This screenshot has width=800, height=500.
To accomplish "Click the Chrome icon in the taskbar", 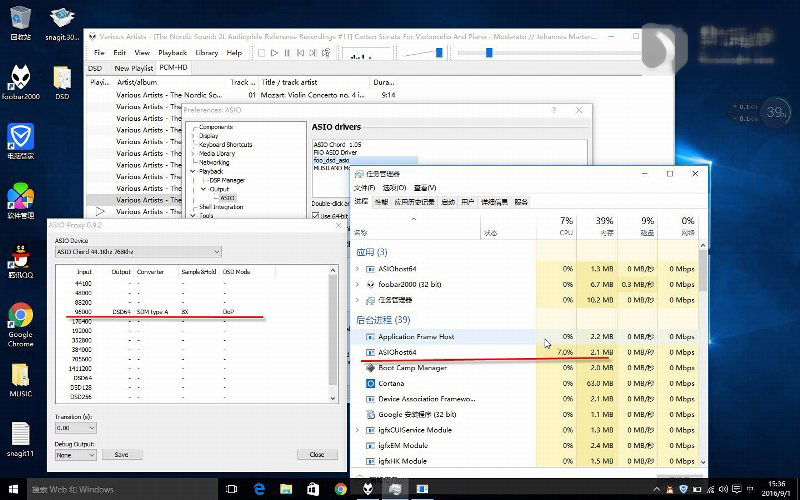I will 340,489.
